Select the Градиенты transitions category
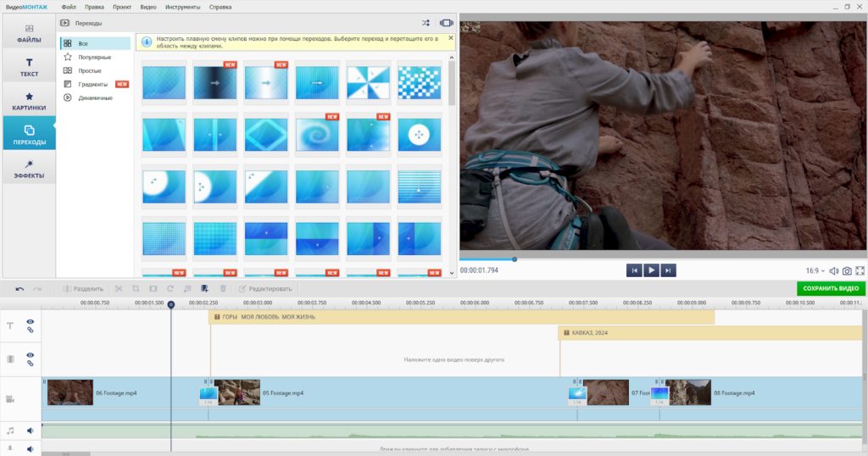The image size is (868, 456). point(92,84)
